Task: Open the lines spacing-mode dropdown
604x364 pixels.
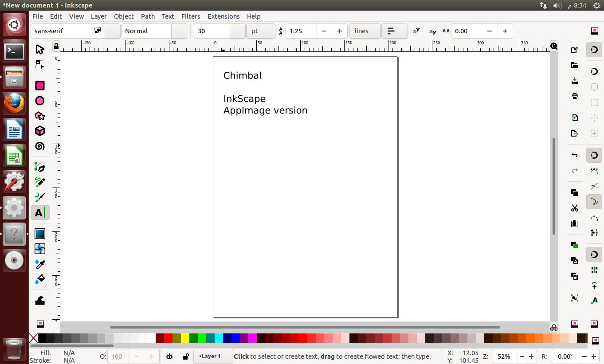Action: (x=365, y=31)
